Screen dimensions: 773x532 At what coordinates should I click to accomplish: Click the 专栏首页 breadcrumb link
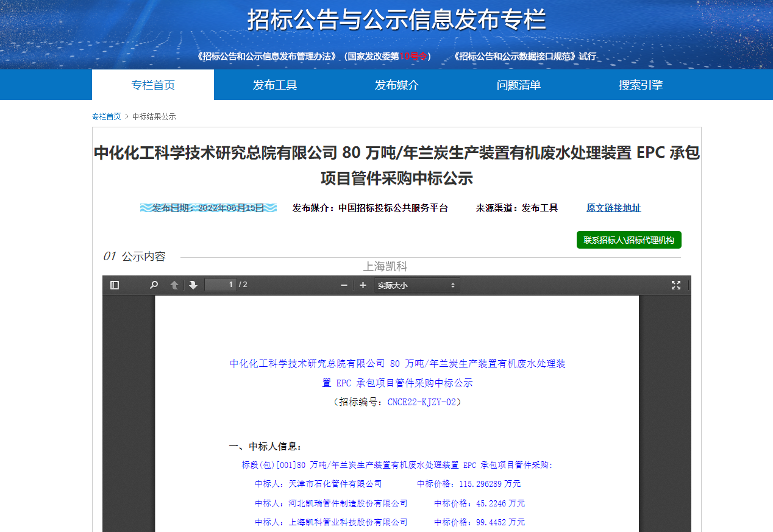[107, 116]
